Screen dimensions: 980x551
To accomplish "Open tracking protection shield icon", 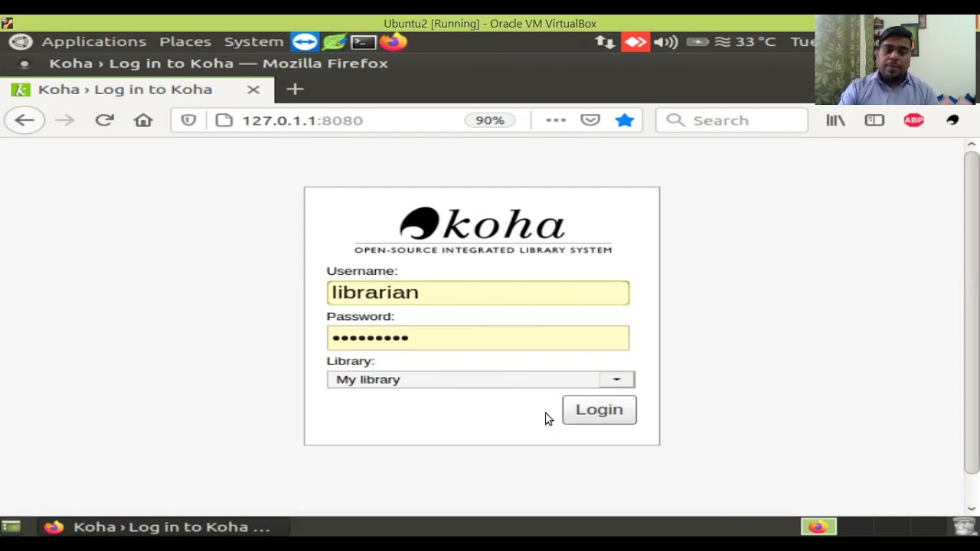I will pyautogui.click(x=188, y=120).
